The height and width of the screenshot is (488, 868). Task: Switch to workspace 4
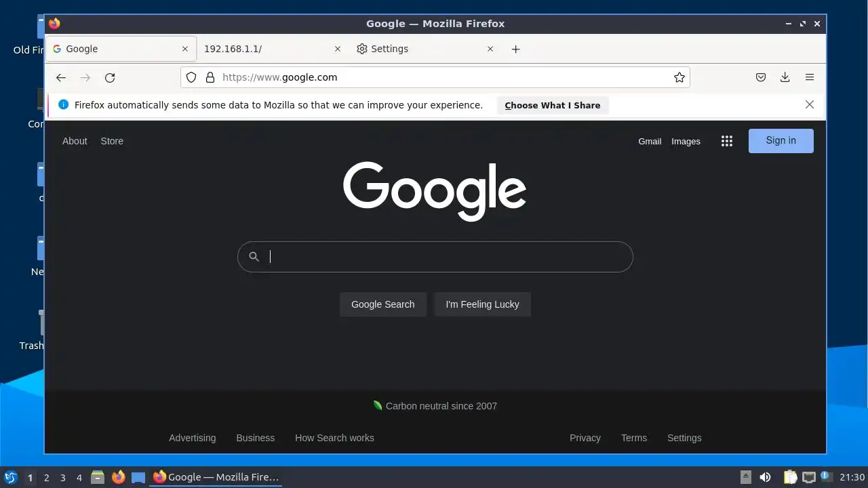79,477
